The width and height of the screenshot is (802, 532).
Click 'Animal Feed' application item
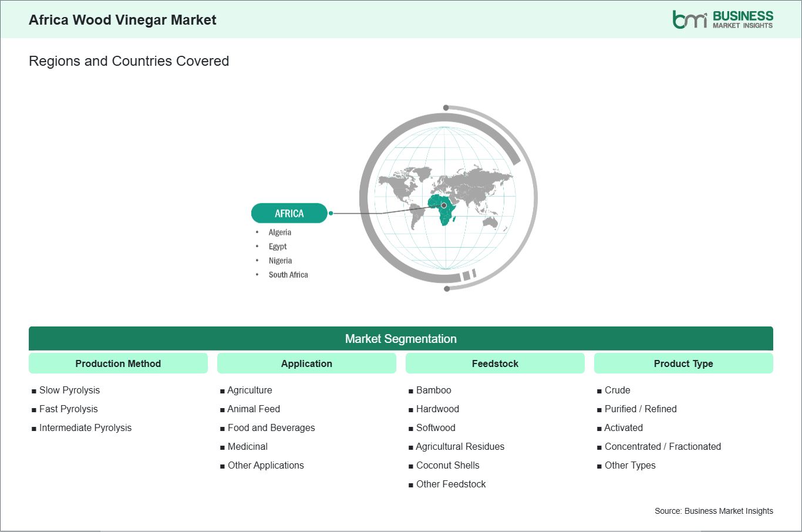[254, 409]
